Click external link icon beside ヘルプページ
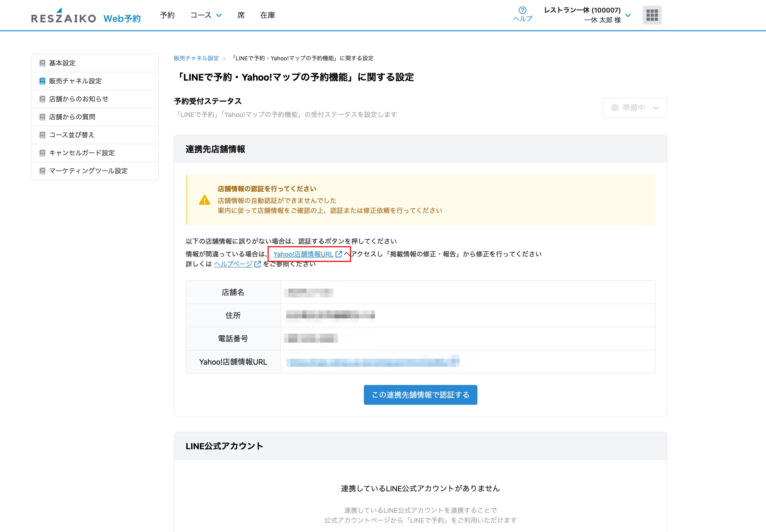766x532 pixels. 257,264
